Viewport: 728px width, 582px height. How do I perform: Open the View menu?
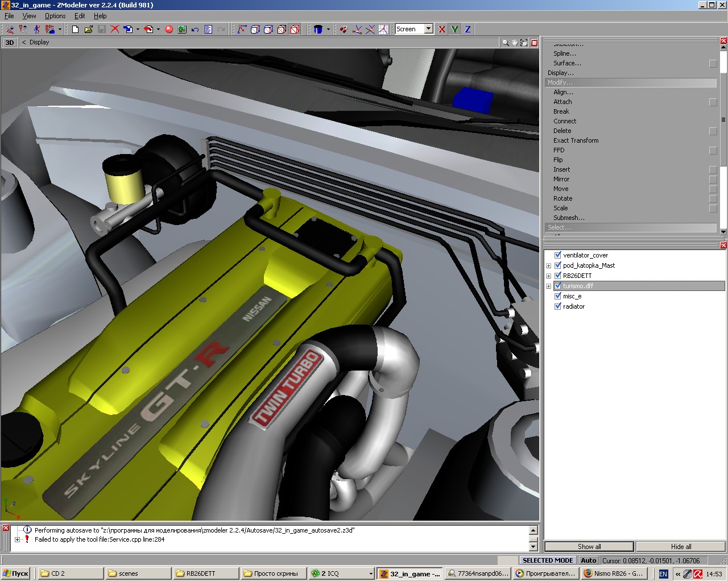[29, 16]
